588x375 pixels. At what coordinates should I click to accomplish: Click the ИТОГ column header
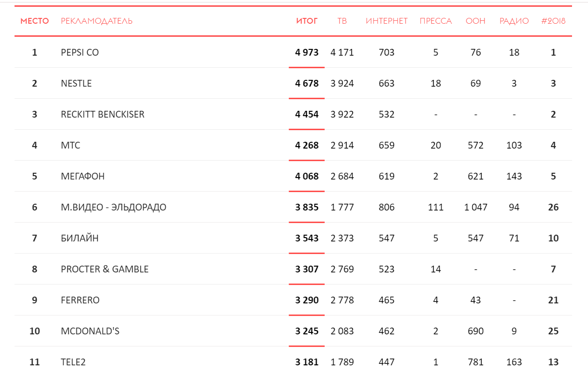tap(307, 21)
